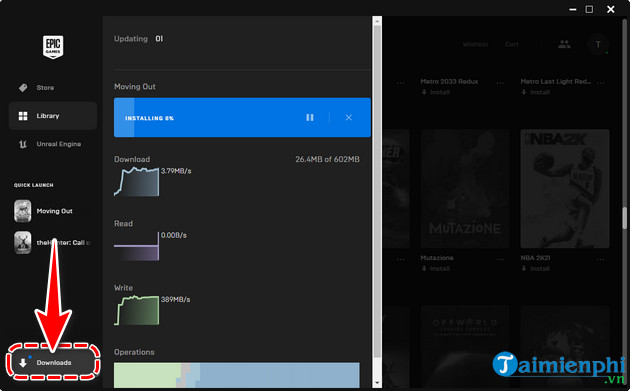
Task: Click the 3.79MB/s download speed value
Action: tap(176, 171)
